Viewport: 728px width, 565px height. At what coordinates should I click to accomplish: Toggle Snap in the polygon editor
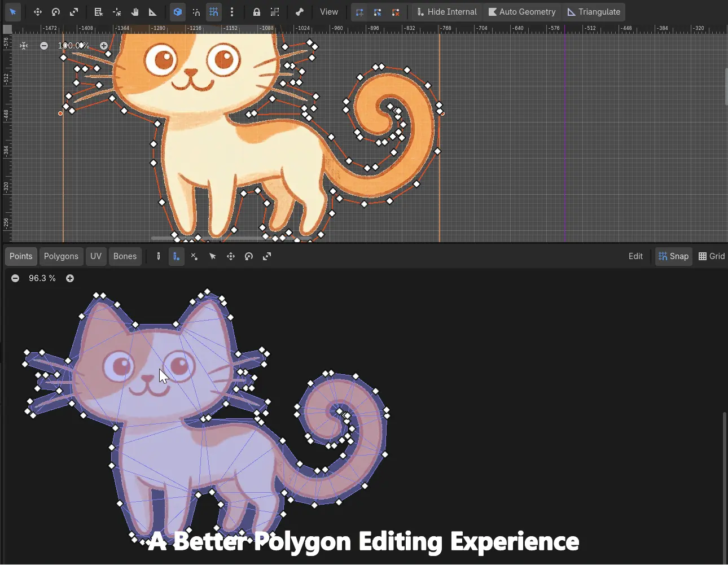pyautogui.click(x=674, y=256)
